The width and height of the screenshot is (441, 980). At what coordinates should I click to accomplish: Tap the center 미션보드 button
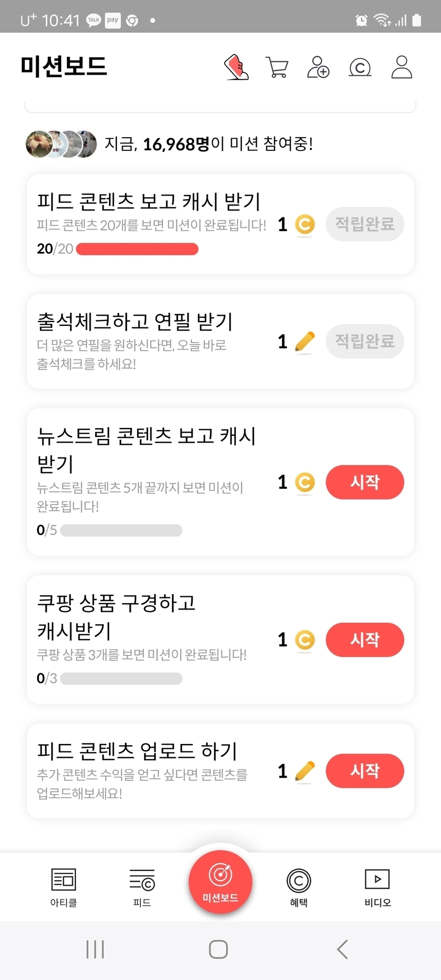point(220,882)
